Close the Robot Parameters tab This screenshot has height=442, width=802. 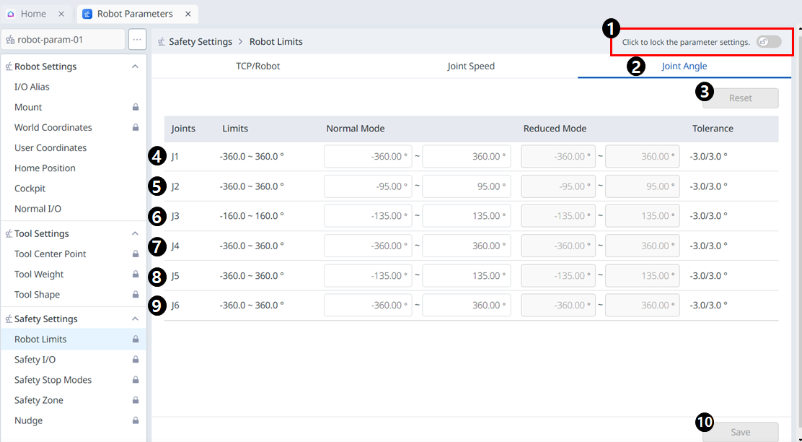point(186,14)
